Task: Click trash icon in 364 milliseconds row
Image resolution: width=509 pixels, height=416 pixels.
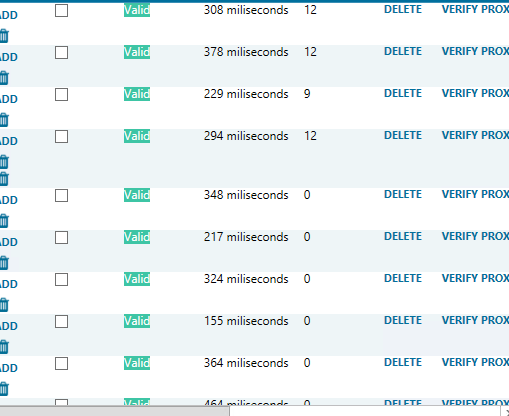Action: [4, 389]
